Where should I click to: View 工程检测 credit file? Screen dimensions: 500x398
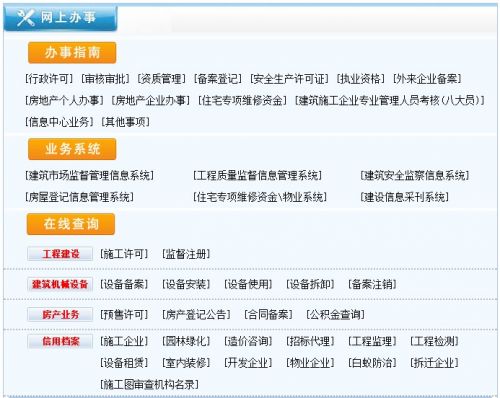434,341
